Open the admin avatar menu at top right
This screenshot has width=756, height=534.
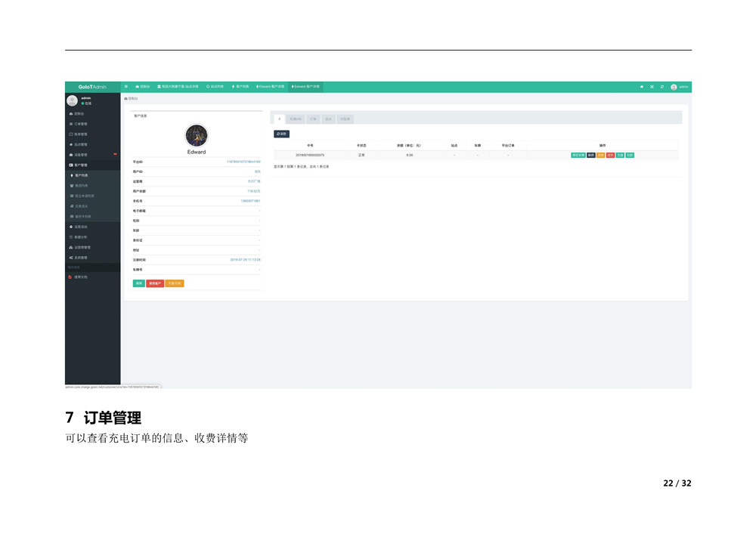point(679,87)
